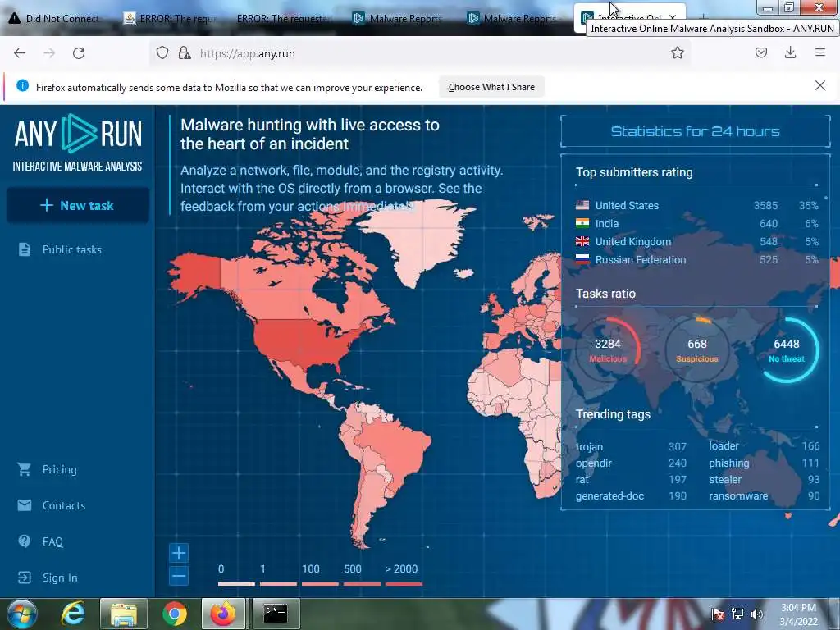Start a New task
This screenshot has height=630, width=840.
coord(78,205)
